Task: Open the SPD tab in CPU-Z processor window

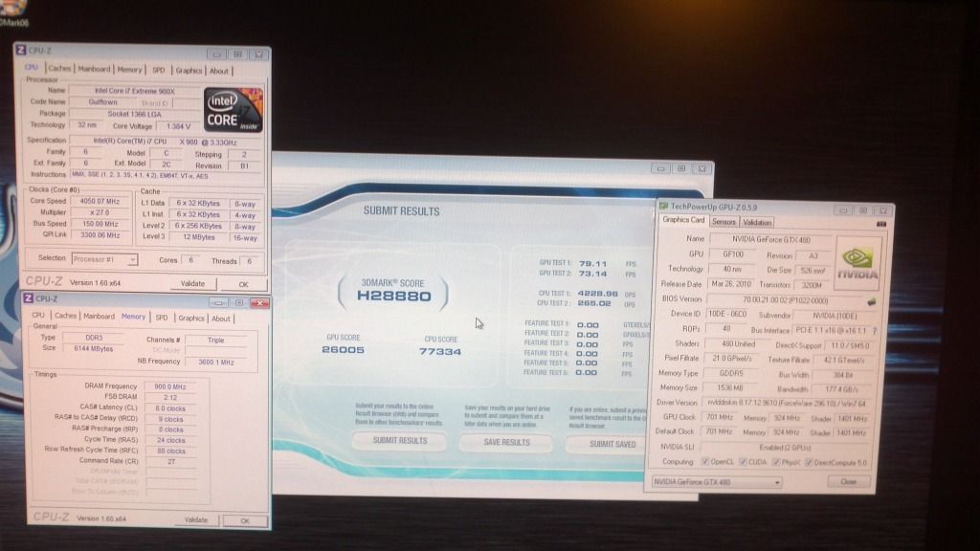Action: tap(159, 70)
